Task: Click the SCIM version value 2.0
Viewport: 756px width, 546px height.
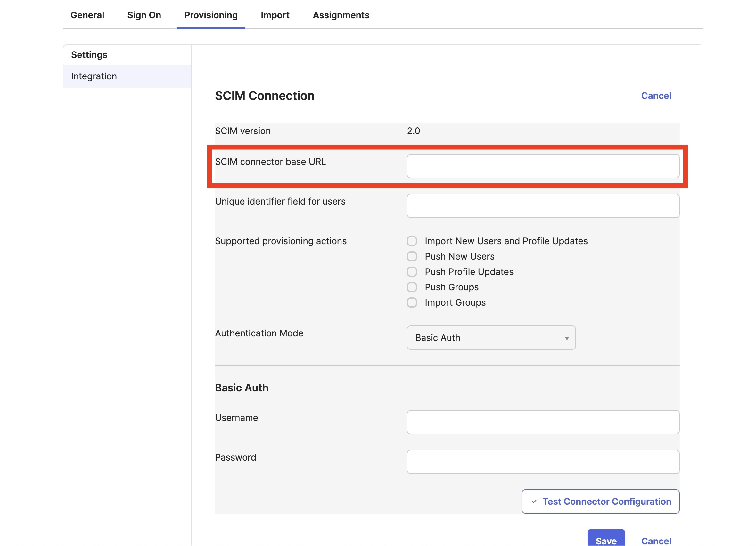Action: coord(413,131)
